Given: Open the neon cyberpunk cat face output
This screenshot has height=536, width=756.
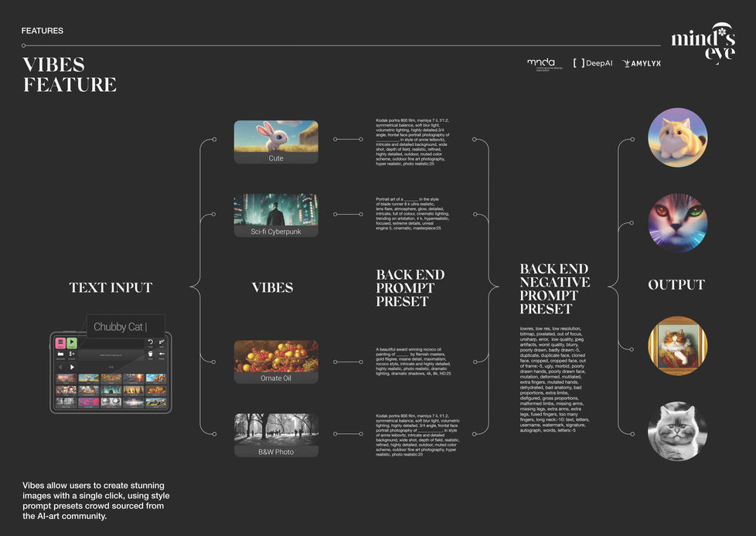Looking at the screenshot, I should point(677,223).
